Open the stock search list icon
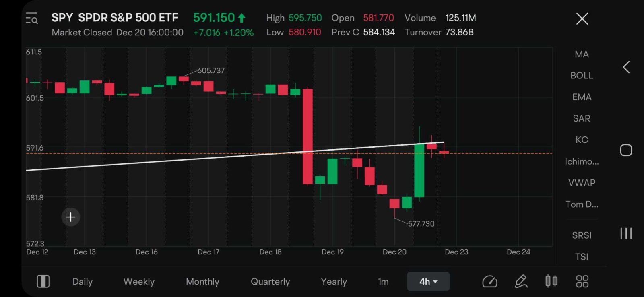 tap(32, 19)
